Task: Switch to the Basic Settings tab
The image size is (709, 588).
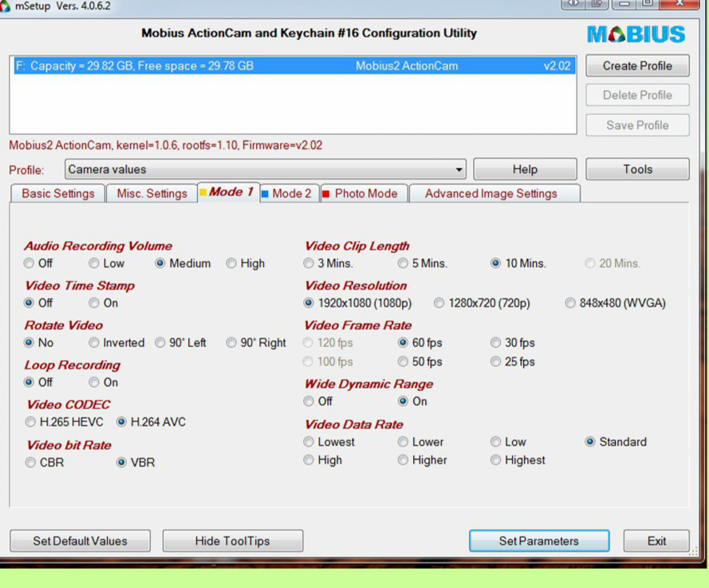Action: 57,193
